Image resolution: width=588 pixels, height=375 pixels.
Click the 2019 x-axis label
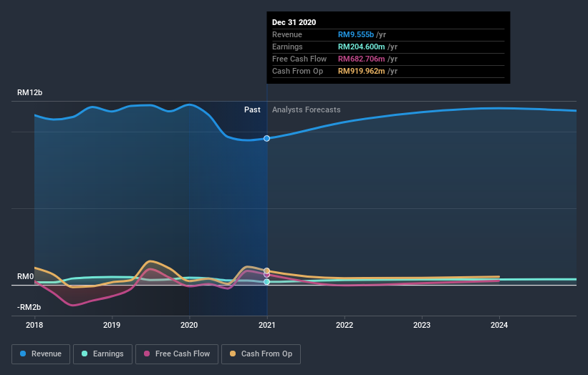pos(112,325)
